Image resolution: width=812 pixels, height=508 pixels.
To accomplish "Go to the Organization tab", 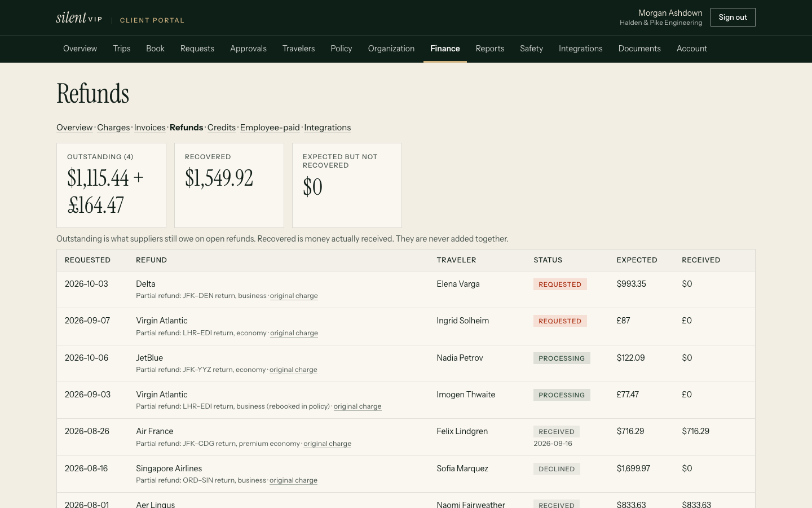I will (391, 49).
